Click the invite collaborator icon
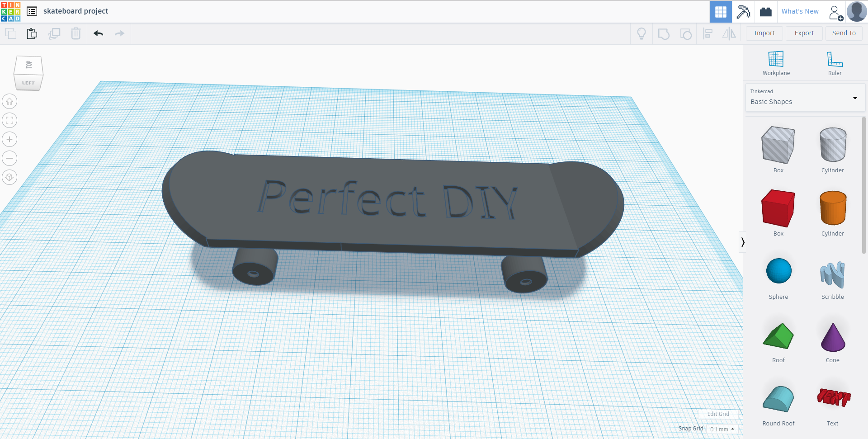The image size is (868, 439). point(836,12)
